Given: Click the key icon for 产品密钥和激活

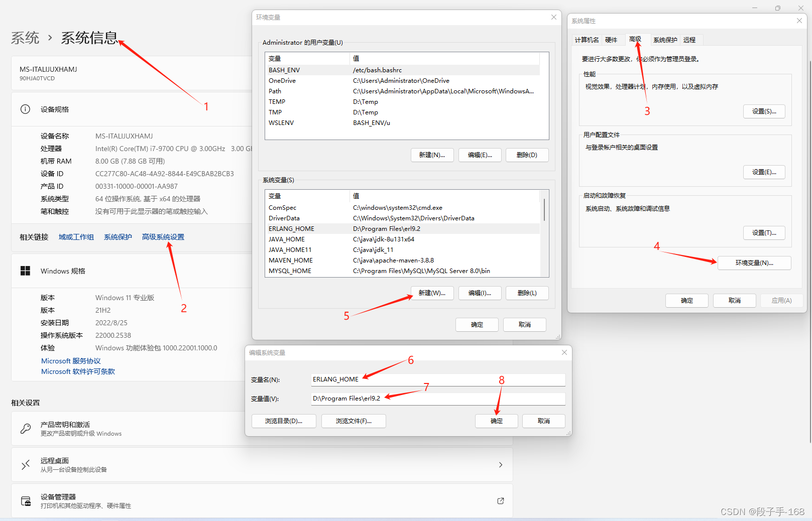Looking at the screenshot, I should coord(26,429).
